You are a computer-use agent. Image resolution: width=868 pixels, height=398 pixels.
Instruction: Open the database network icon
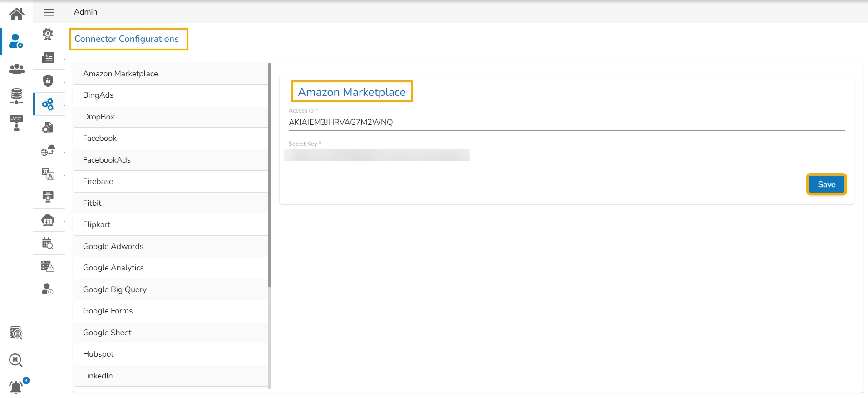click(17, 96)
